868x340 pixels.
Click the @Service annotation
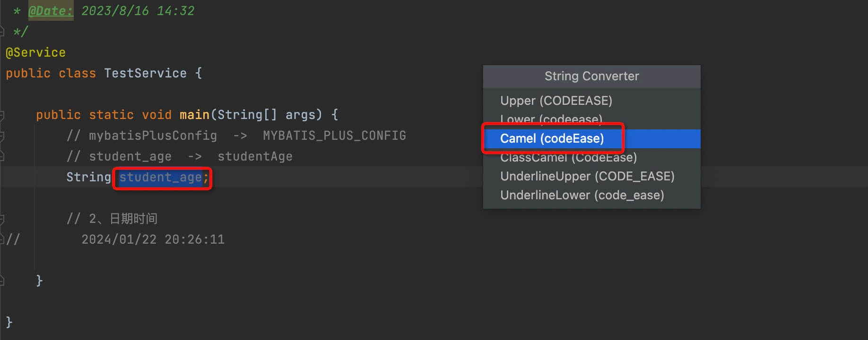pyautogui.click(x=35, y=52)
